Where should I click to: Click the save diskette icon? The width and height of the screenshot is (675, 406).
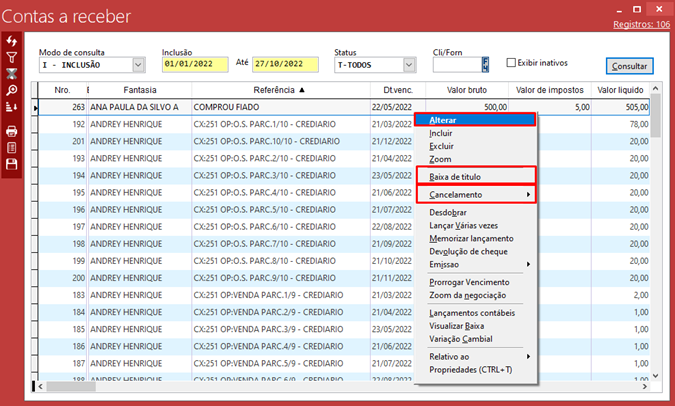click(12, 163)
